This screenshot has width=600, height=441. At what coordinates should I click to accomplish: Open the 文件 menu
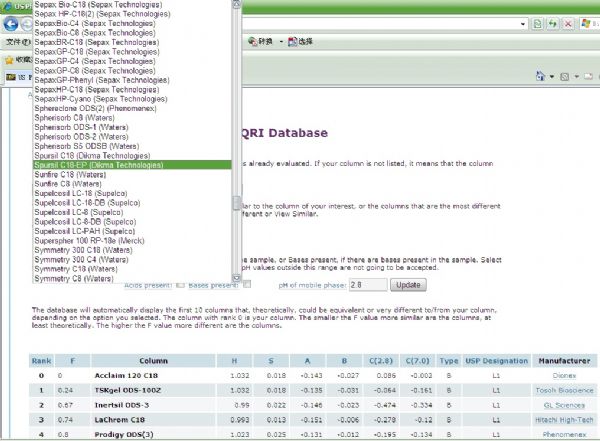click(x=14, y=42)
